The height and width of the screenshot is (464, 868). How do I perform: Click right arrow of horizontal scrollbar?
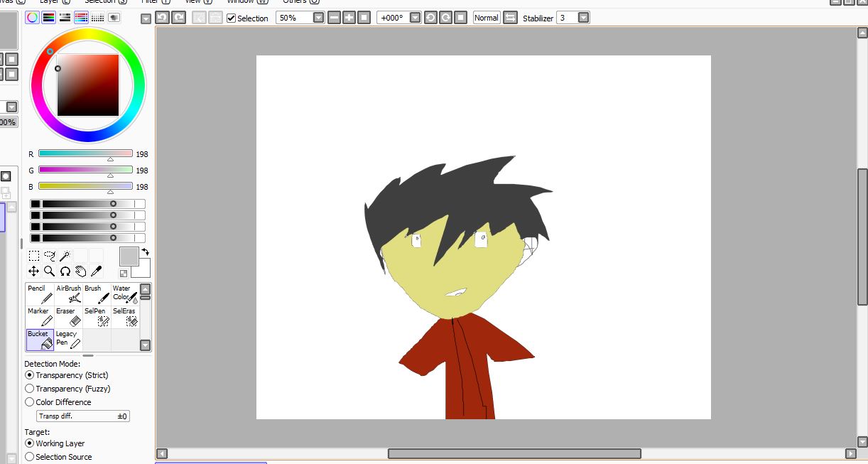coord(851,453)
